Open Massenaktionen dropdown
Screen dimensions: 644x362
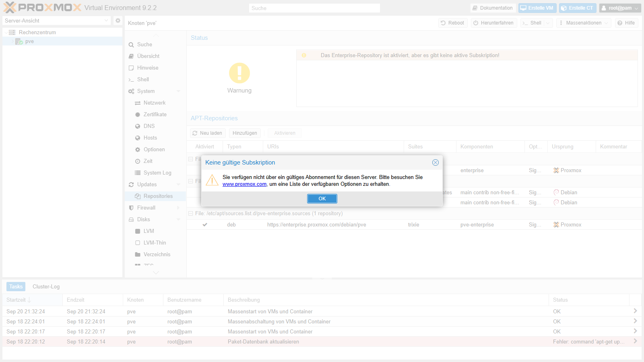pos(584,23)
